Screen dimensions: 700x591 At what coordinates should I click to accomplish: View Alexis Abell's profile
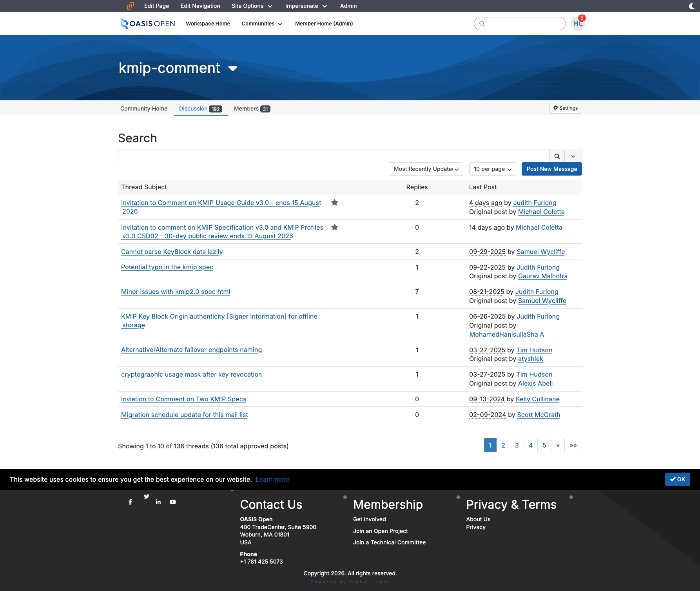[x=535, y=383]
